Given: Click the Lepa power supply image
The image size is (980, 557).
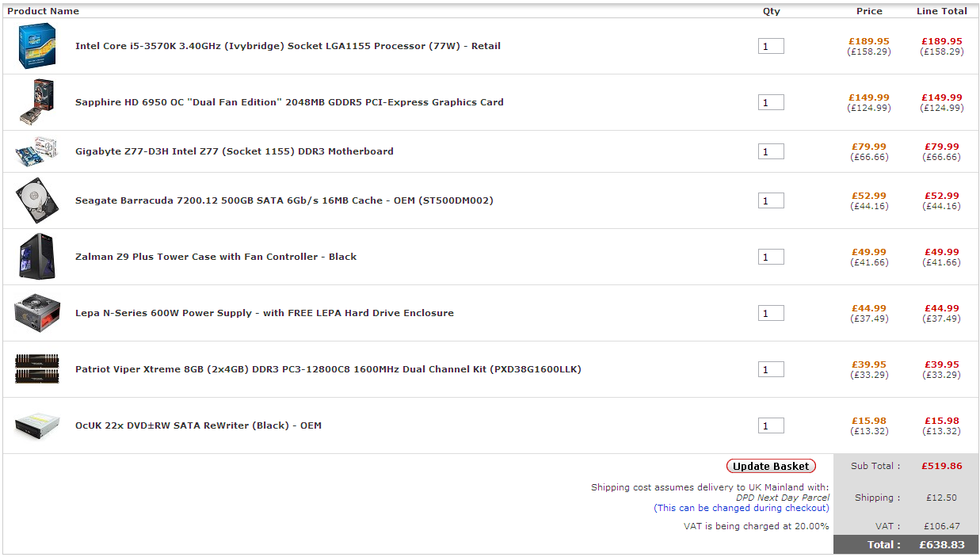Looking at the screenshot, I should pos(36,313).
